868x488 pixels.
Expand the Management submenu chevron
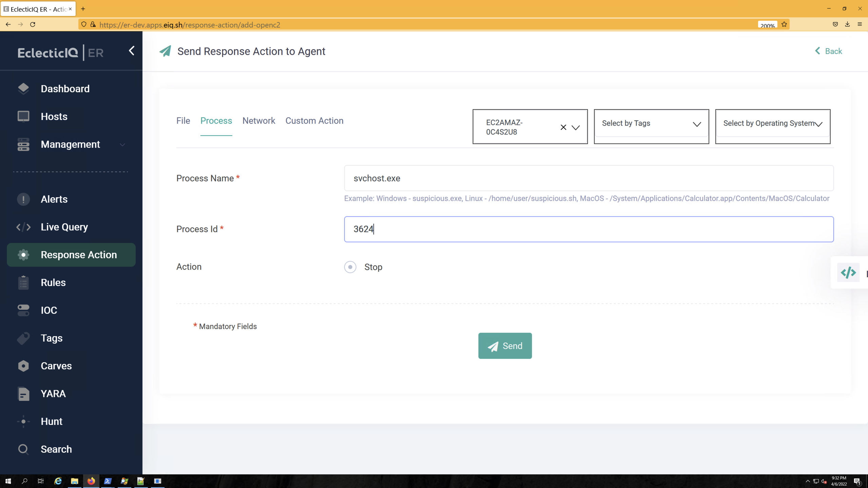pos(122,145)
